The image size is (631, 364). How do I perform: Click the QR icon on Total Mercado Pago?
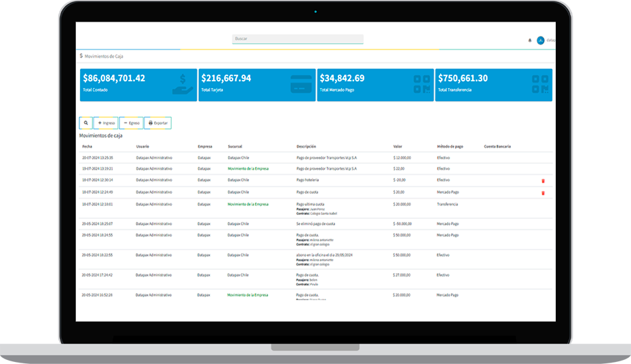(x=421, y=84)
